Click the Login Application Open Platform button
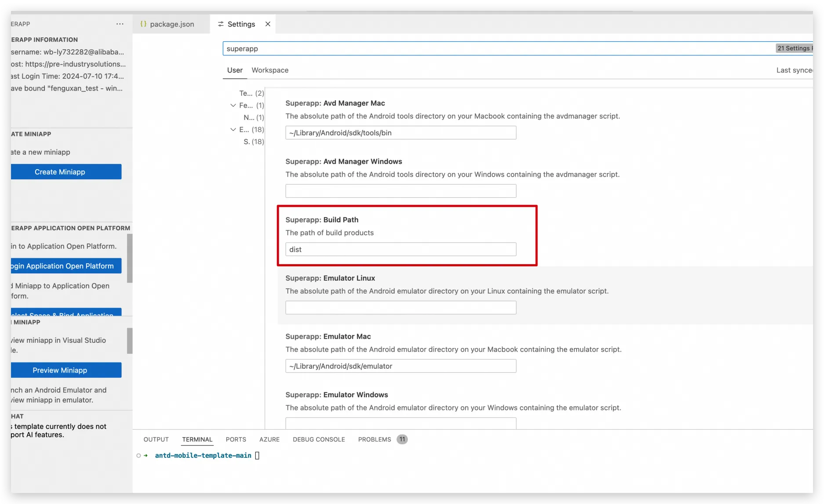This screenshot has width=824, height=504. click(66, 266)
